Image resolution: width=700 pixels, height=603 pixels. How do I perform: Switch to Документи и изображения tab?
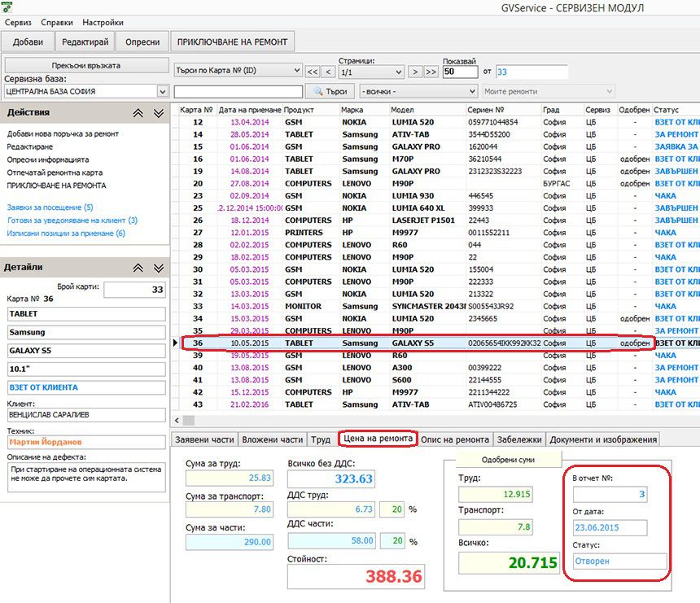click(603, 439)
